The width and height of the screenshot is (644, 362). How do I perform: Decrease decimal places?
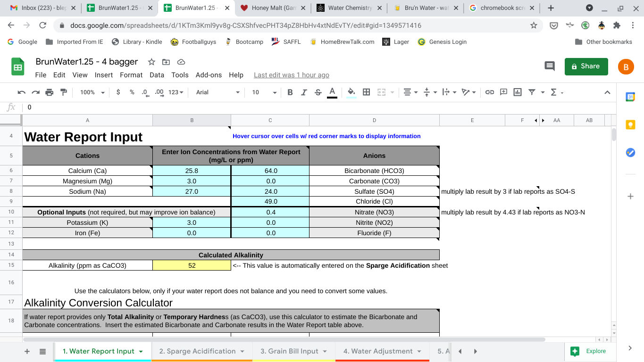(145, 92)
